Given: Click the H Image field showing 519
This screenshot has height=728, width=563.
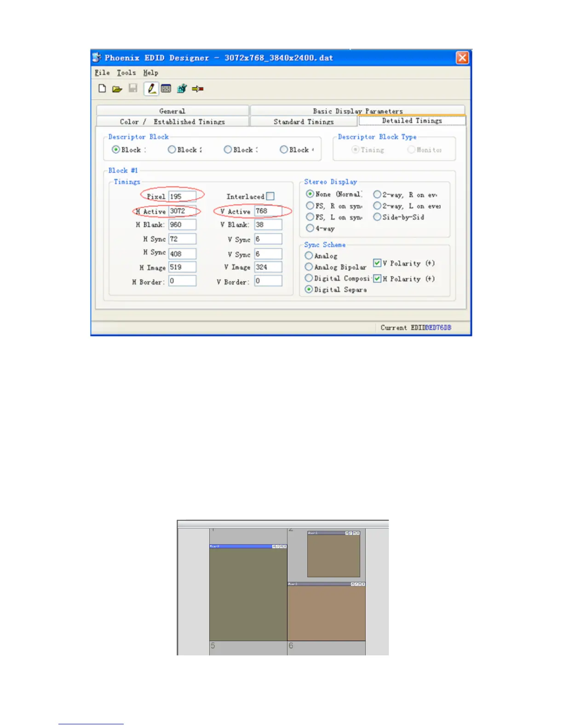Looking at the screenshot, I should (182, 267).
